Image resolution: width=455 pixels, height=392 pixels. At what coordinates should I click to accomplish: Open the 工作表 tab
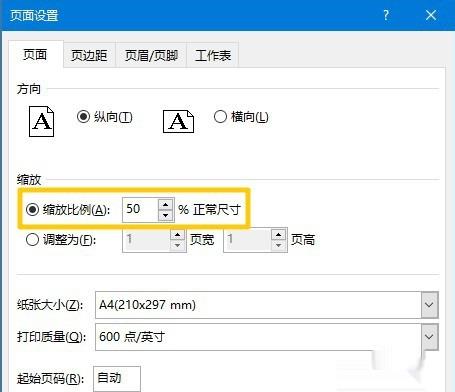point(213,55)
